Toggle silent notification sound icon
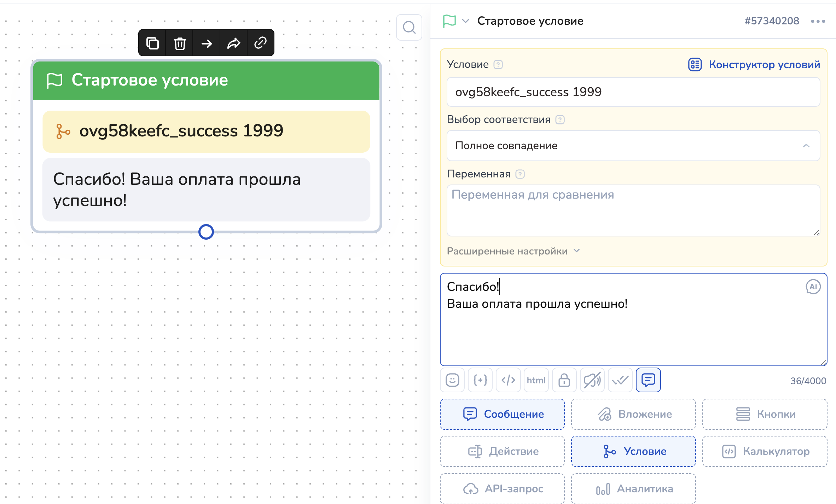 [592, 380]
